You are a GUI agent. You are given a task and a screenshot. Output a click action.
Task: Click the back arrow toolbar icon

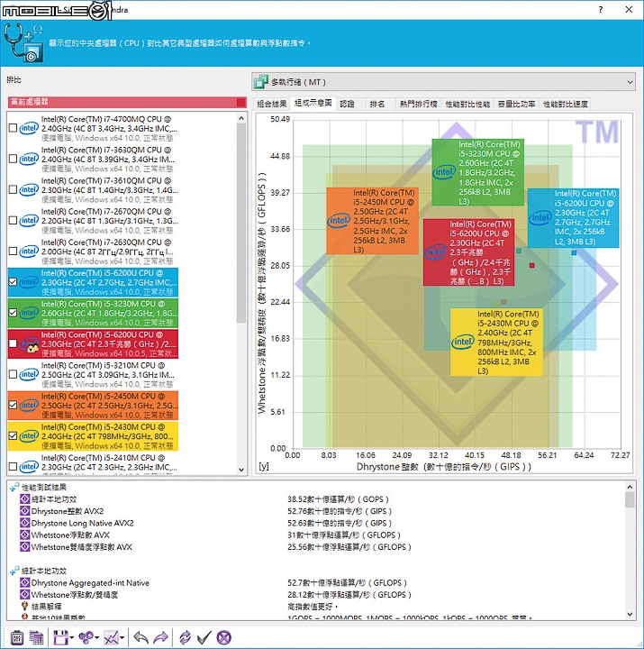point(141,637)
